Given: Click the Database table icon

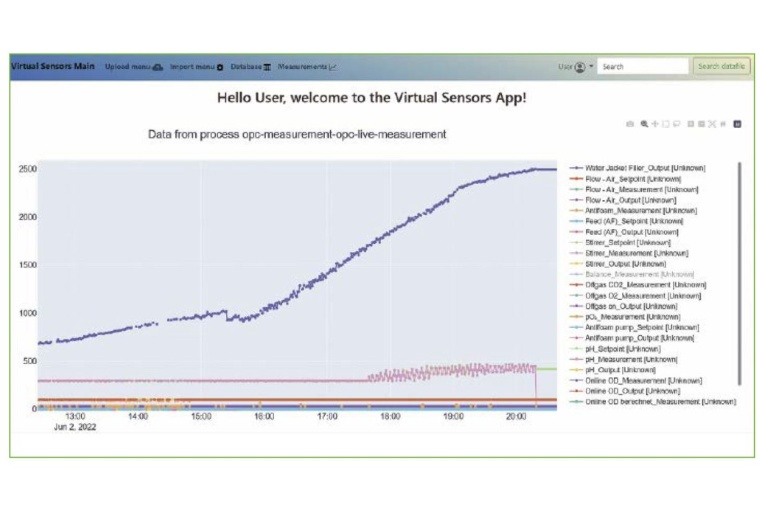Looking at the screenshot, I should pos(267,67).
